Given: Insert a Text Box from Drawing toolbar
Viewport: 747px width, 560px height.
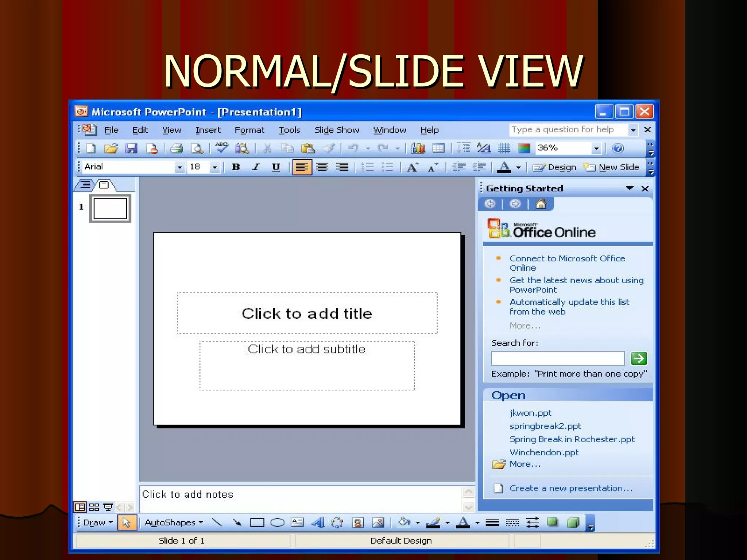Looking at the screenshot, I should click(x=297, y=522).
